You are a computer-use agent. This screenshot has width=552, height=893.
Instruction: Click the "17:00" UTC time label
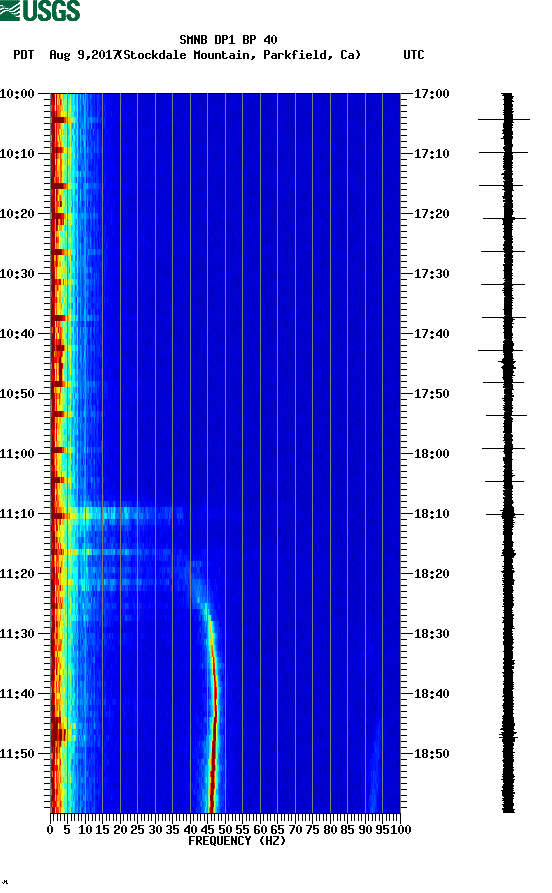(x=432, y=93)
